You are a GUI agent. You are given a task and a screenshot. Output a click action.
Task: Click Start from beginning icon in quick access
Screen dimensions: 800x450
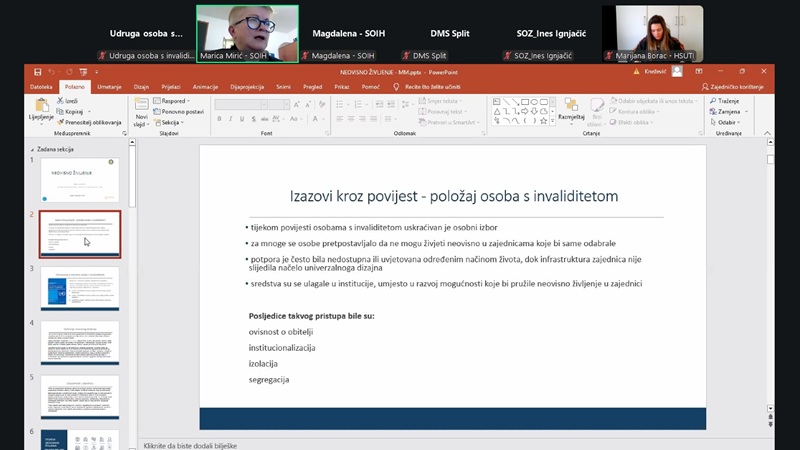(85, 73)
